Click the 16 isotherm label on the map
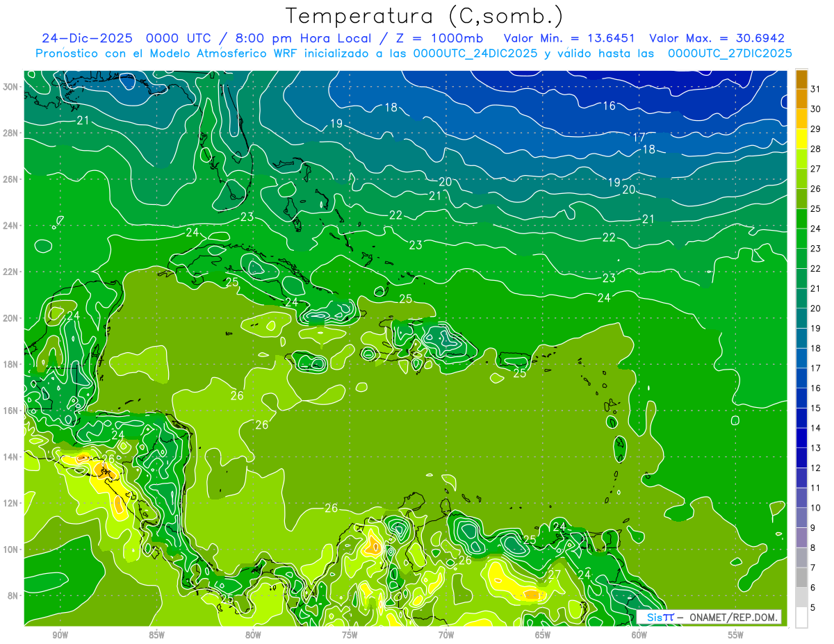This screenshot has width=834, height=644. [x=609, y=106]
